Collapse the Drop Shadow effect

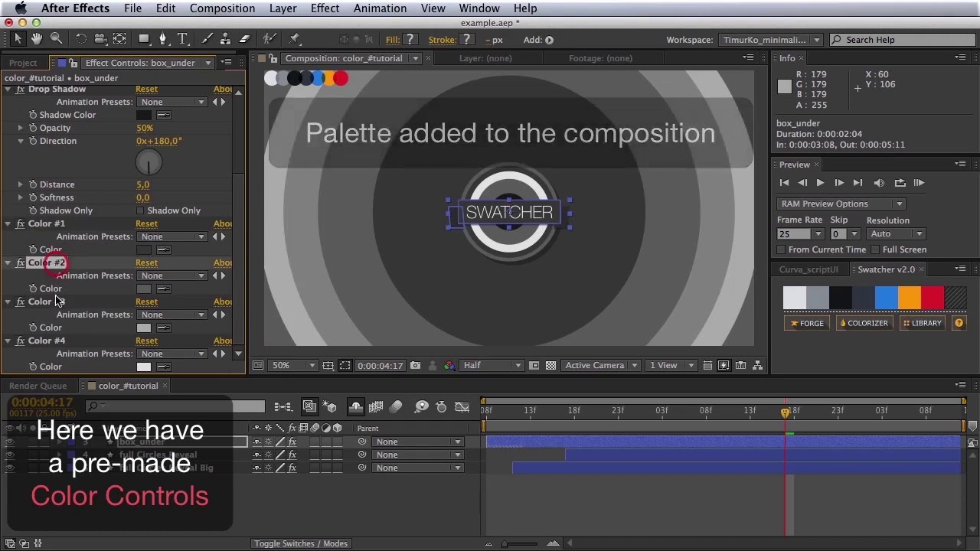coord(8,90)
